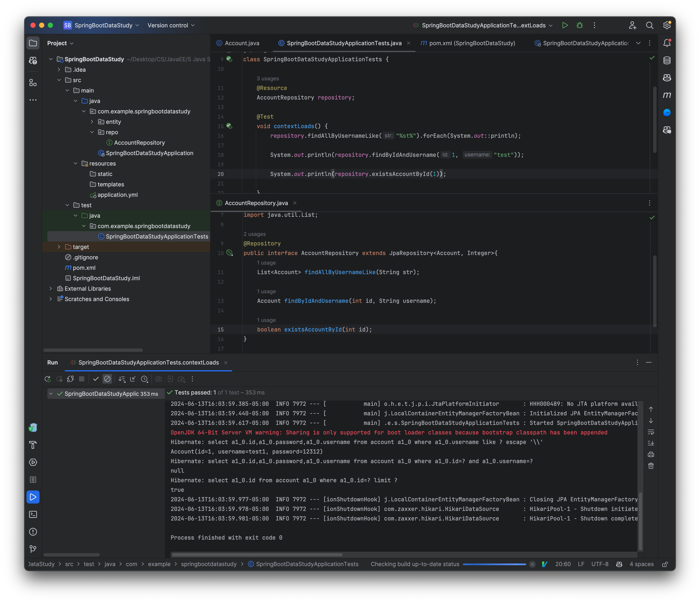Open the Project view dropdown

click(61, 43)
